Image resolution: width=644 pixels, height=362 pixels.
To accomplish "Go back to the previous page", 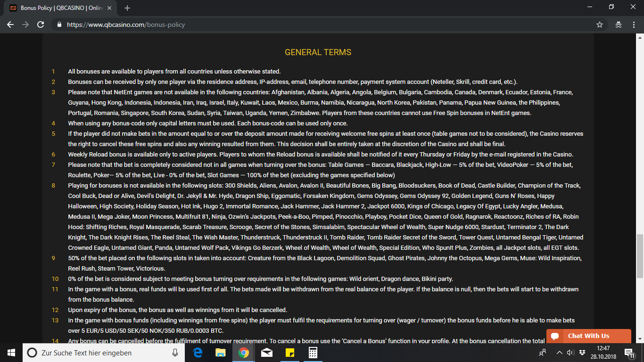I will point(10,25).
